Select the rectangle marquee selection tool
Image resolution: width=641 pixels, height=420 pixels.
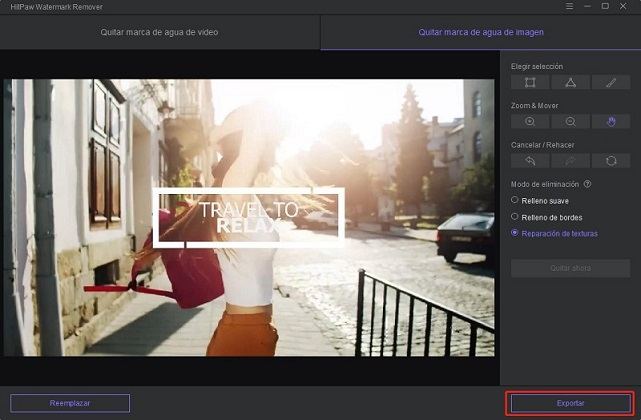[530, 83]
